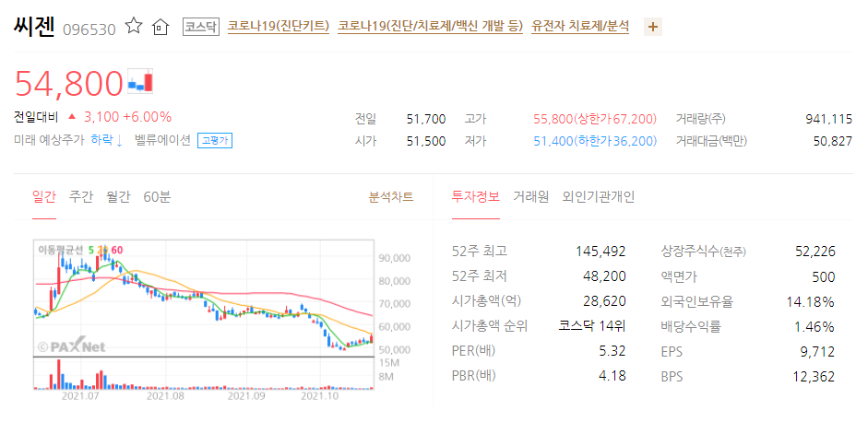This screenshot has height=422, width=868.
Task: Click the change value 3,100 +6.00%
Action: coord(127,117)
